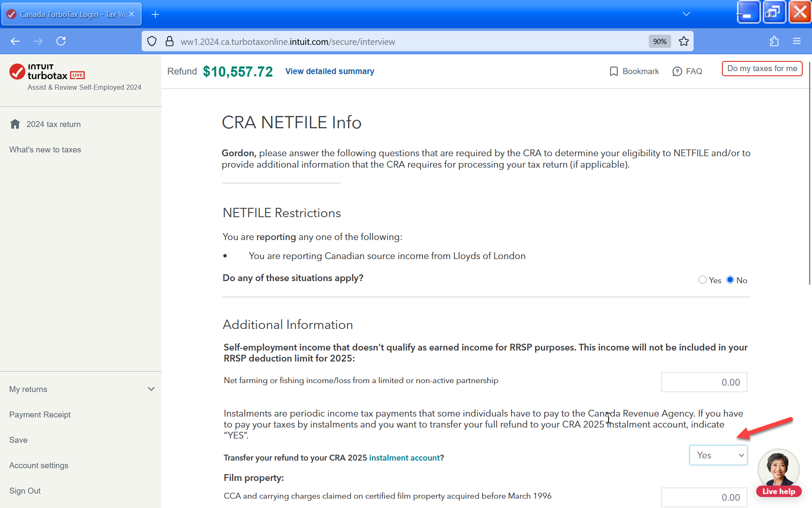Open the FAQ question mark icon
Viewport: 812px width, 508px height.
click(x=677, y=71)
